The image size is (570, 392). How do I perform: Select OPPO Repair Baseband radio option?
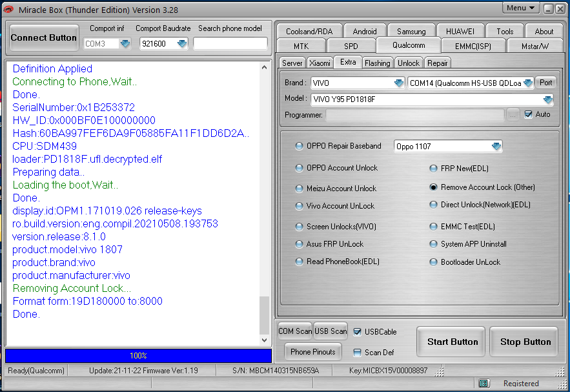299,146
